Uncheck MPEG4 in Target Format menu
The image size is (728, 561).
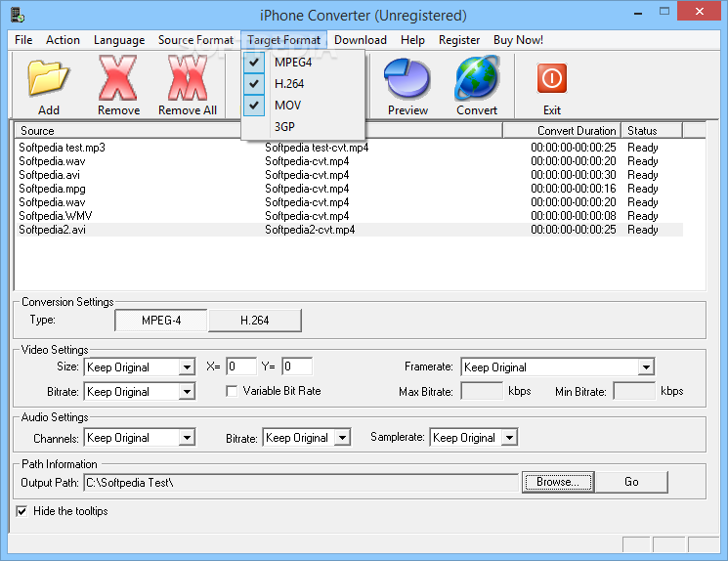coord(302,63)
